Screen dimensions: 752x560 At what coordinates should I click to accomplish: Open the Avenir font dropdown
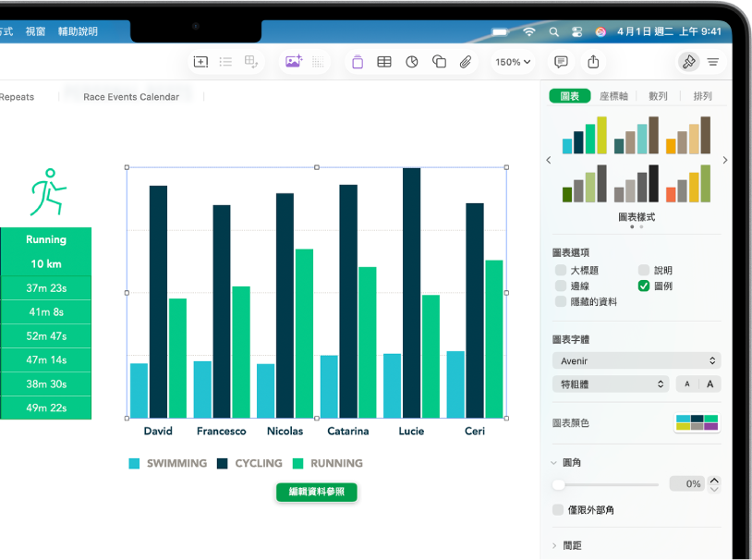[x=636, y=361]
